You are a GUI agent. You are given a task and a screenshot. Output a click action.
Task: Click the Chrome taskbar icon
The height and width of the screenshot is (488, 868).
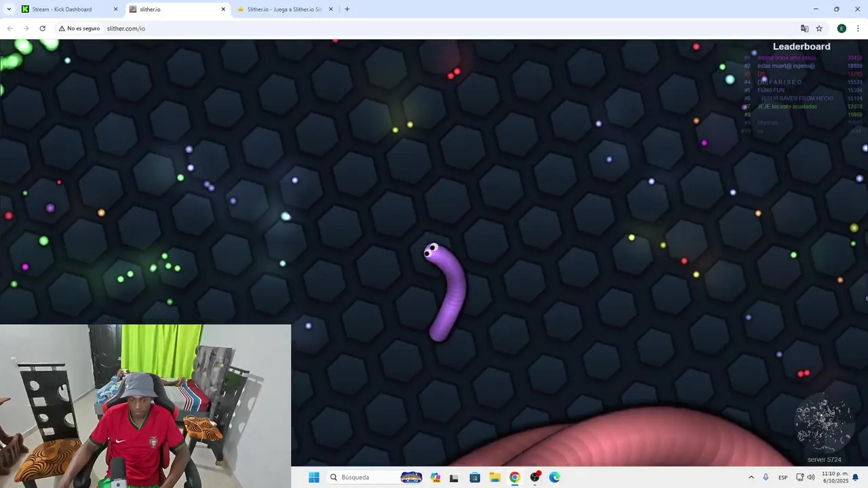click(515, 477)
